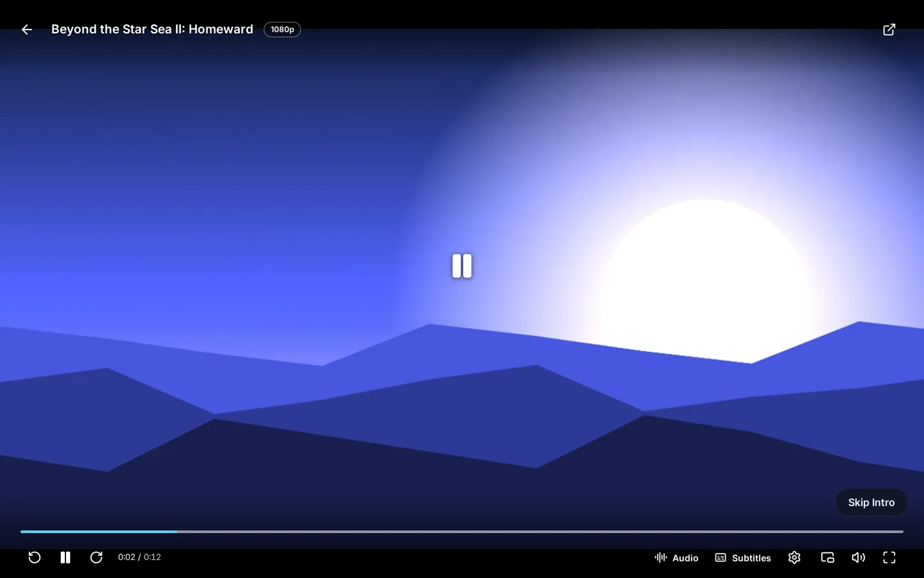The width and height of the screenshot is (924, 578).
Task: Pause playback from bottom control bar
Action: click(x=65, y=557)
